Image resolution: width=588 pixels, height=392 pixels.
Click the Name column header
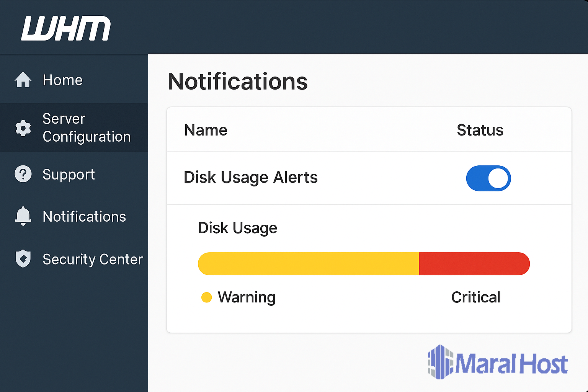point(206,130)
